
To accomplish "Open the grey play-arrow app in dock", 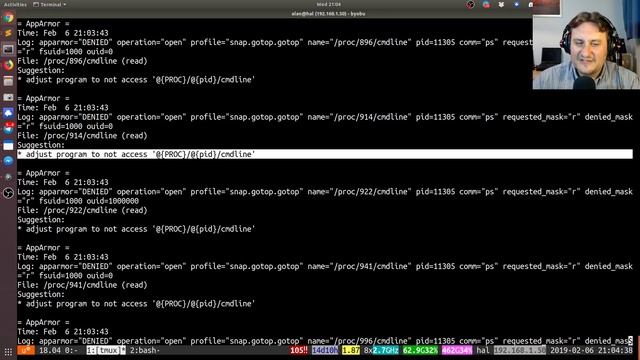I will pyautogui.click(x=8, y=177).
